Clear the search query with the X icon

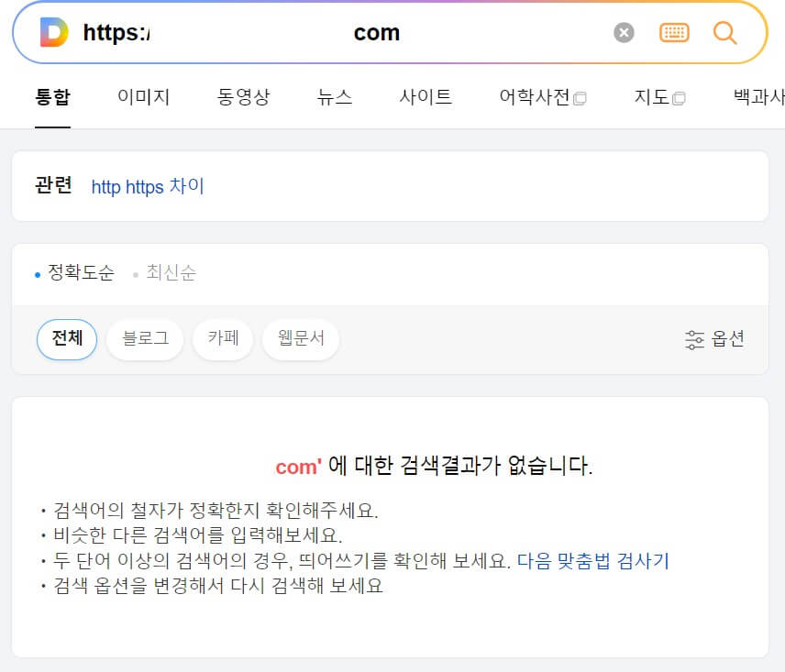(x=625, y=32)
